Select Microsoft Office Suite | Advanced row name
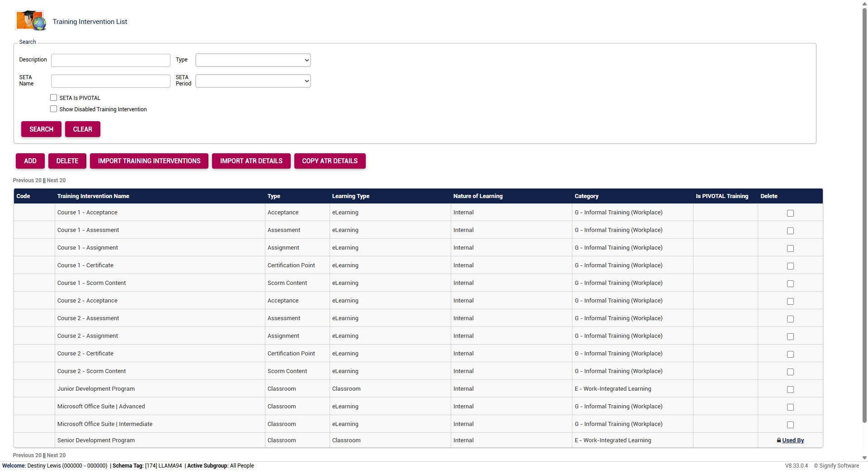 (x=101, y=406)
